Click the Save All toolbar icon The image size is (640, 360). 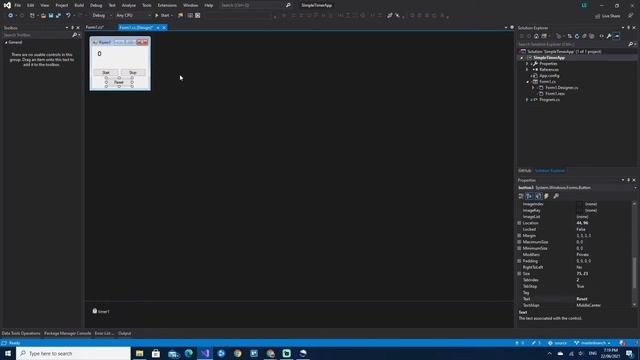point(58,16)
